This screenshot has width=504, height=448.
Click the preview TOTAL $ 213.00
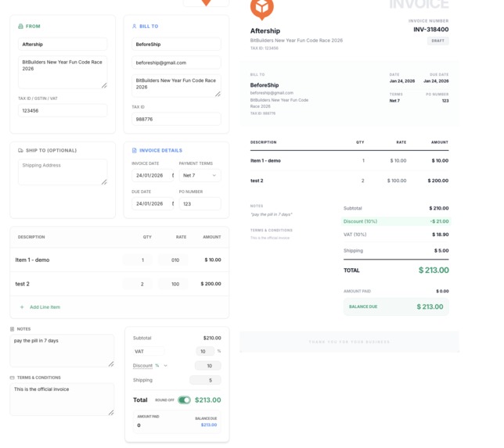[434, 271]
